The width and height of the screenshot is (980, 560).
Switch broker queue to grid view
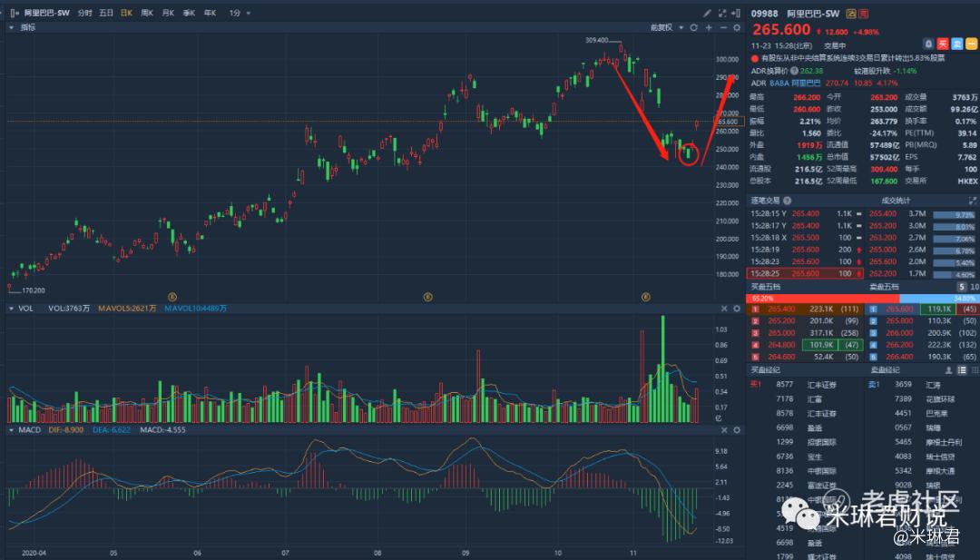tap(975, 370)
